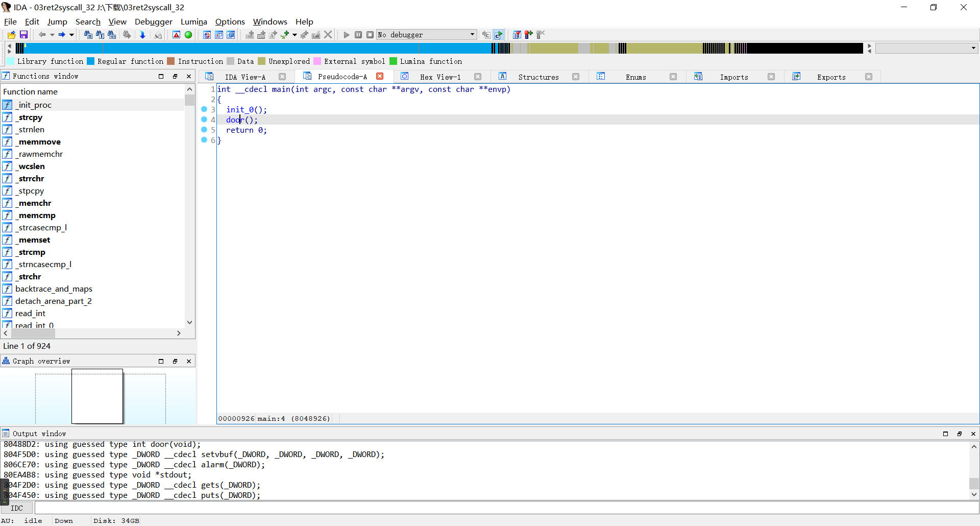Click the save database icon
The height and width of the screenshot is (526, 980).
click(x=23, y=35)
